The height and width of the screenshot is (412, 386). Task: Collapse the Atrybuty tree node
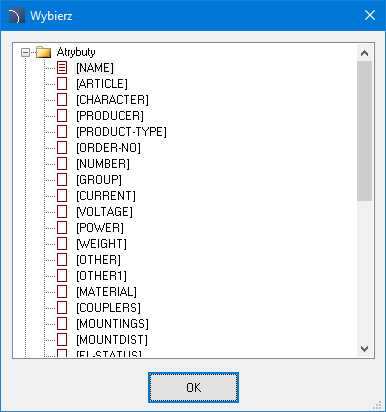[25, 52]
